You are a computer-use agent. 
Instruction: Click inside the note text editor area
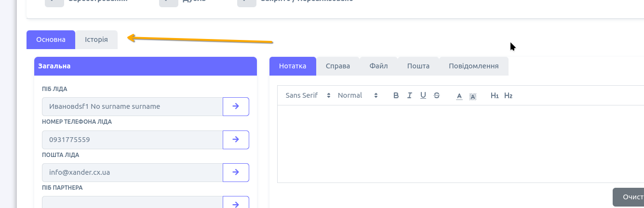pyautogui.click(x=458, y=143)
